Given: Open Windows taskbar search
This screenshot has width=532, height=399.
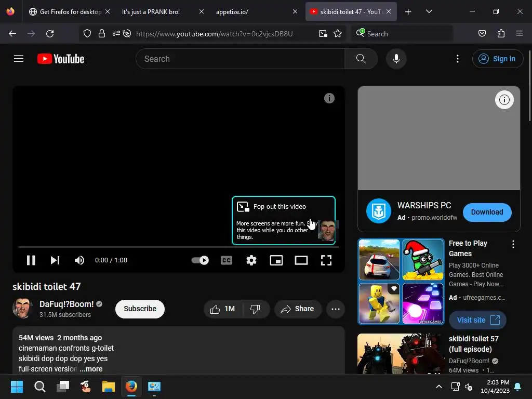Looking at the screenshot, I should (x=39, y=387).
